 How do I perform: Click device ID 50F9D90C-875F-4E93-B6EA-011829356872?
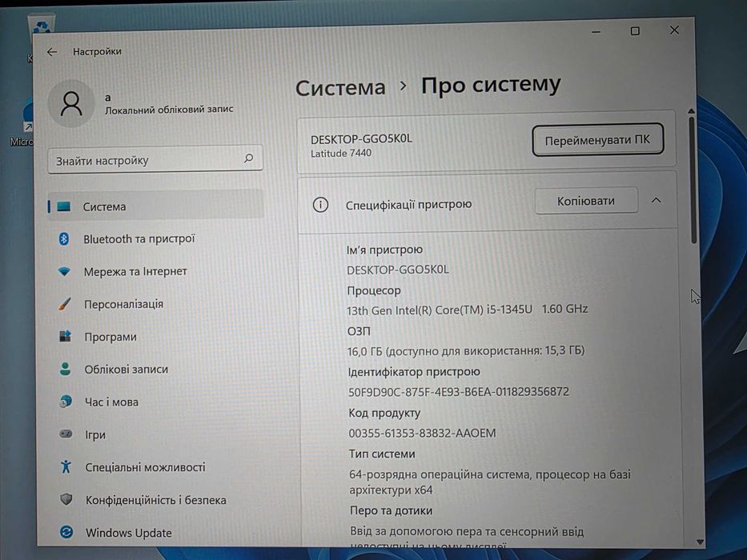pyautogui.click(x=458, y=392)
